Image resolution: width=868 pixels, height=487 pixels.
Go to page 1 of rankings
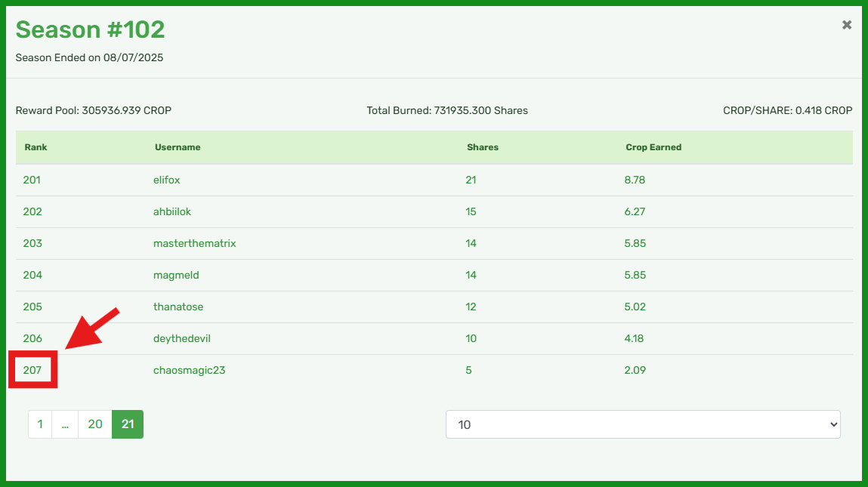pos(40,424)
